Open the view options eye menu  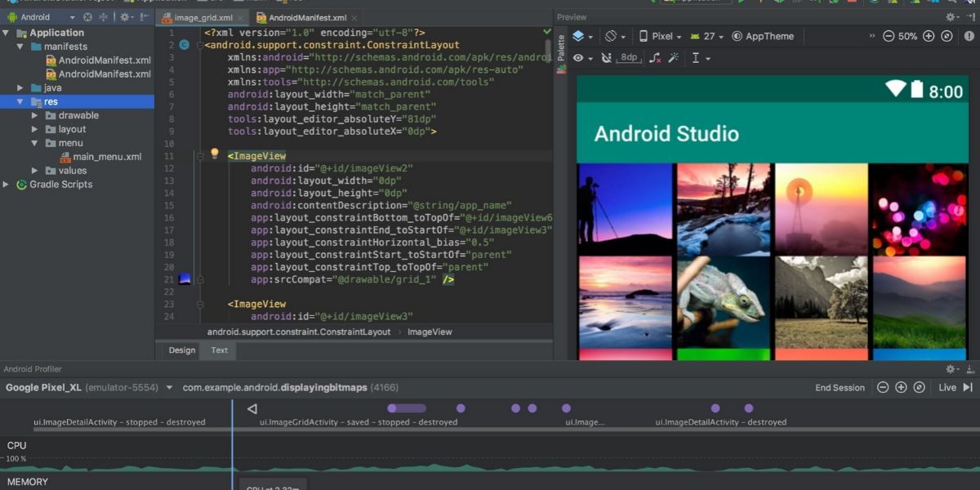581,58
